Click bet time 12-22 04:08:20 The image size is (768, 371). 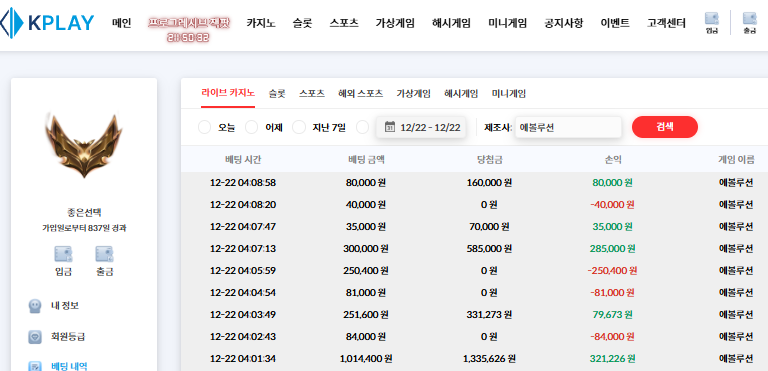[243, 204]
